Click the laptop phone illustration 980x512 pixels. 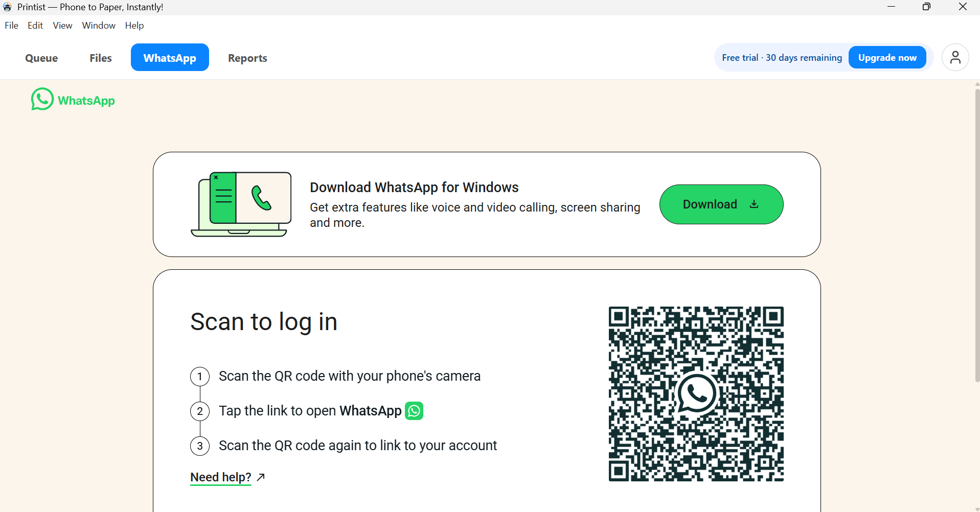pyautogui.click(x=241, y=204)
